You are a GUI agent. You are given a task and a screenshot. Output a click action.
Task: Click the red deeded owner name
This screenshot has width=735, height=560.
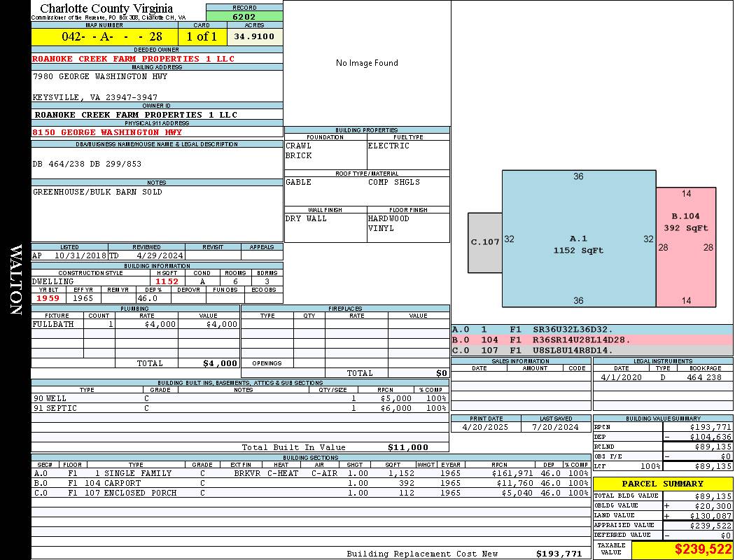tap(134, 59)
